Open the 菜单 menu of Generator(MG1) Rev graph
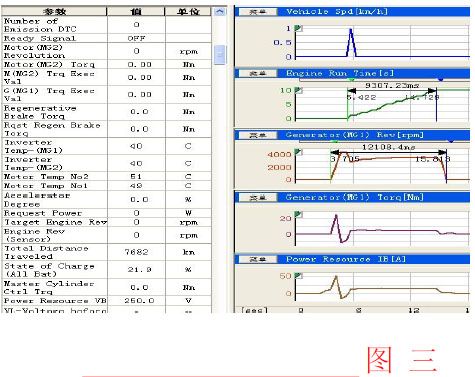475x377 pixels. click(258, 135)
